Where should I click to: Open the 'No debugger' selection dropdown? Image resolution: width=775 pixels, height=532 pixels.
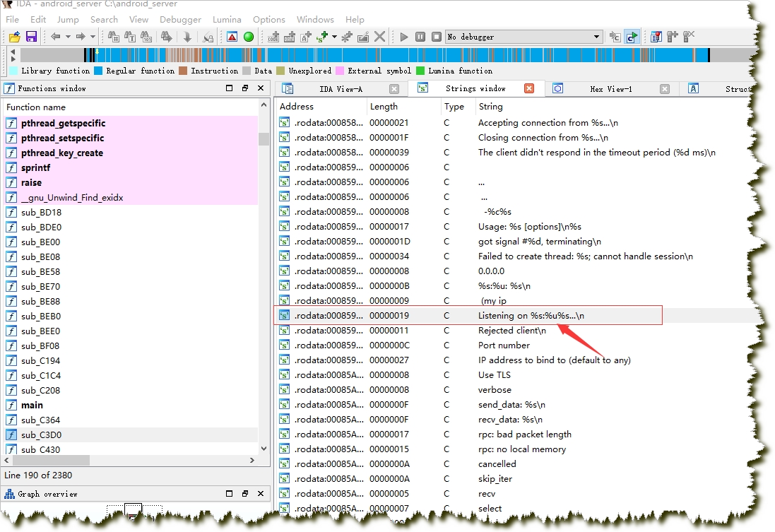point(524,37)
